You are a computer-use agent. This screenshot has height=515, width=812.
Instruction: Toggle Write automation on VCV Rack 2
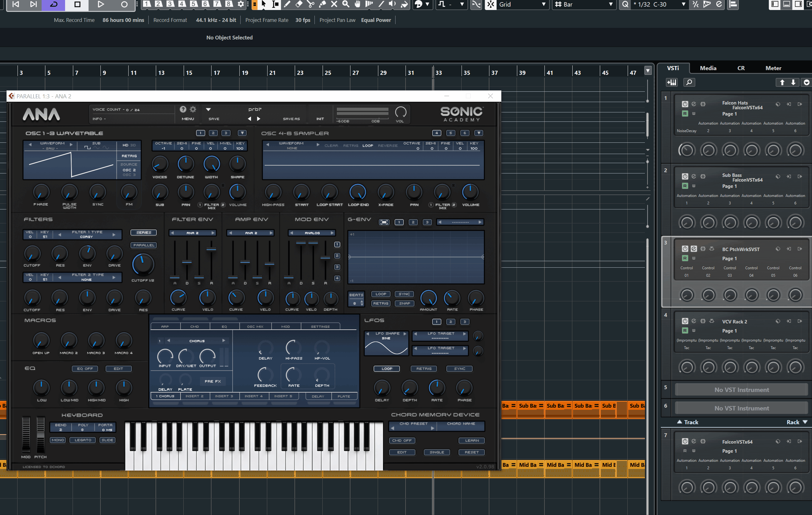point(694,330)
